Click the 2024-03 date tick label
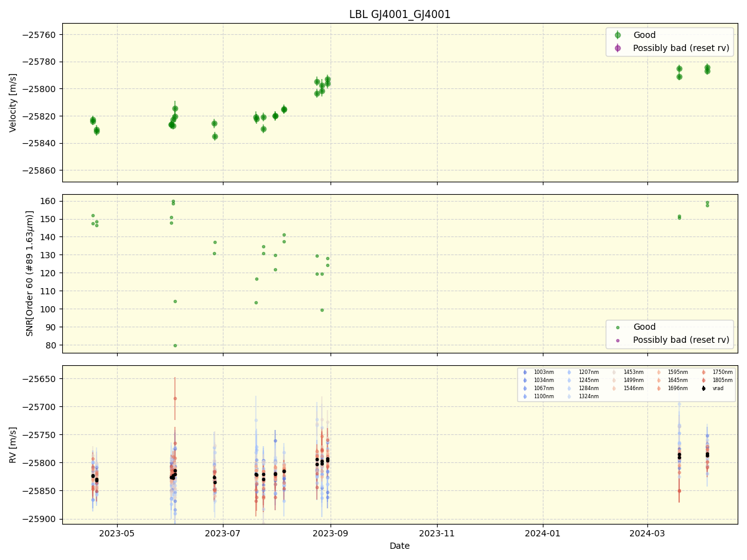Viewport: 747px width, 560px height. click(x=648, y=533)
